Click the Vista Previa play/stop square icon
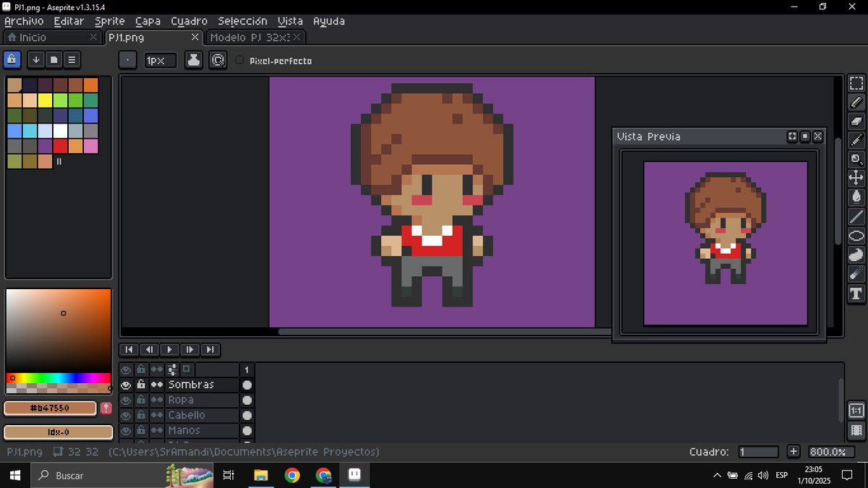Image resolution: width=868 pixels, height=488 pixels. click(805, 136)
